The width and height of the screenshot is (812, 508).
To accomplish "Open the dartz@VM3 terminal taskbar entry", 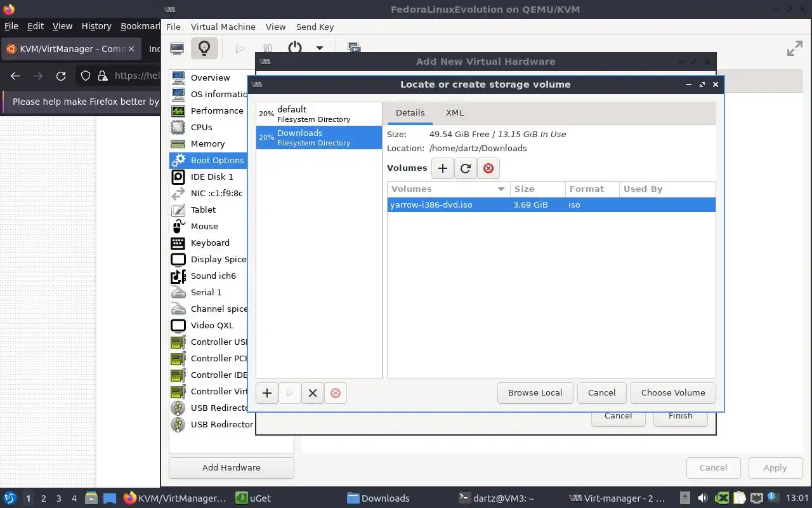I will pyautogui.click(x=496, y=498).
